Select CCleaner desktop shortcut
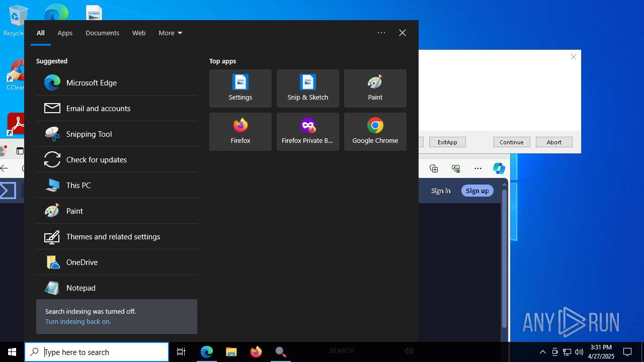Screen dimensions: 644x362 tap(15, 75)
